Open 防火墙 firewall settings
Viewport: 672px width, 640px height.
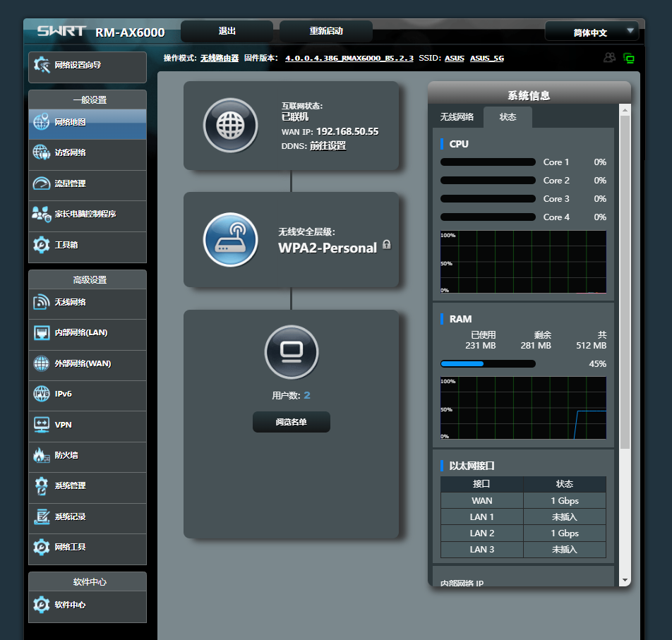(88, 455)
